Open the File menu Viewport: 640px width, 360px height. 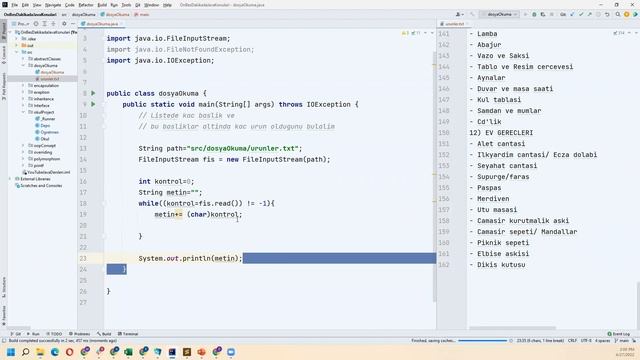(15, 5)
